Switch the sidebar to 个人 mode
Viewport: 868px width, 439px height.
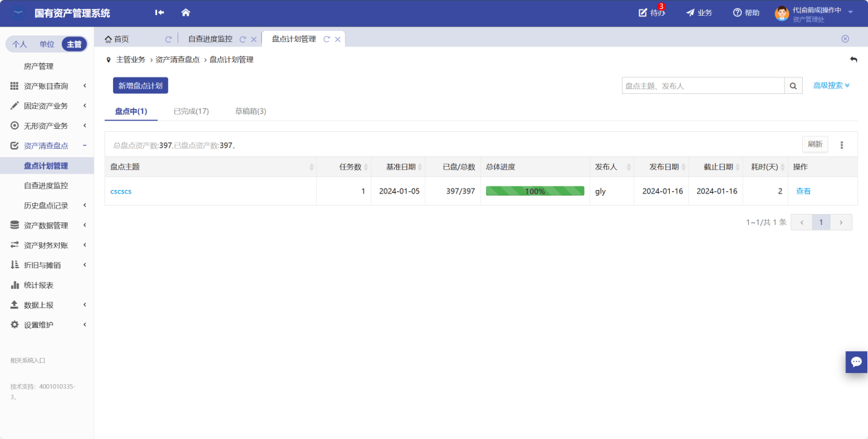(x=20, y=45)
